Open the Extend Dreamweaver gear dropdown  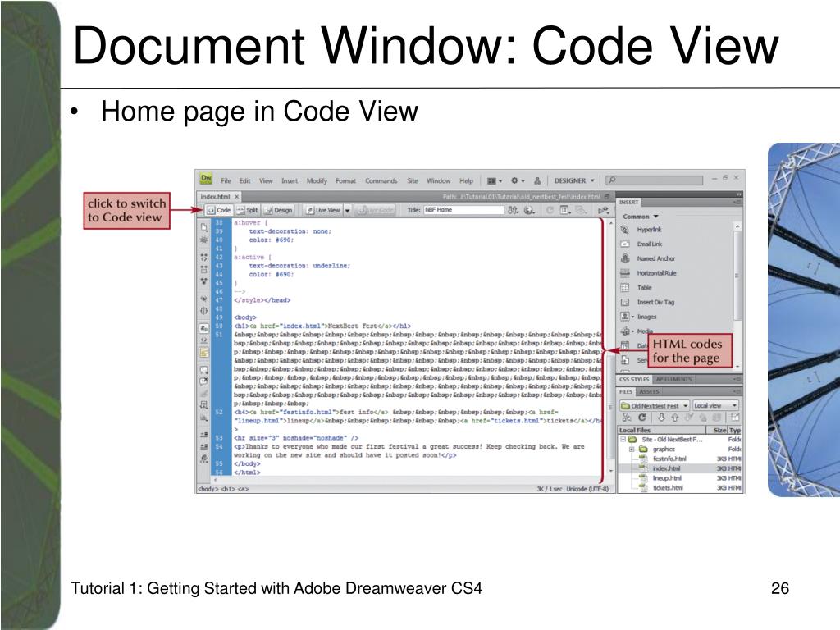tap(517, 181)
